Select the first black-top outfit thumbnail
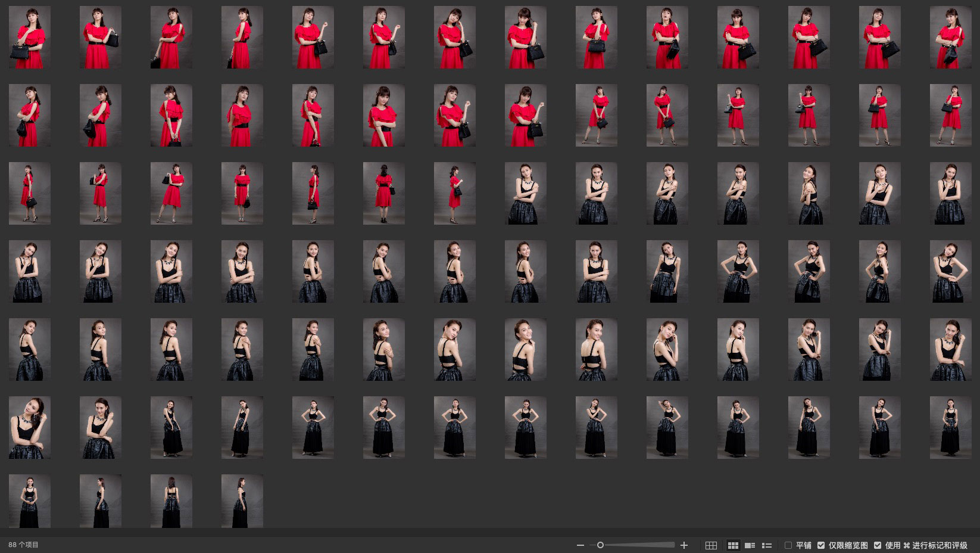This screenshot has height=553, width=980. click(526, 194)
